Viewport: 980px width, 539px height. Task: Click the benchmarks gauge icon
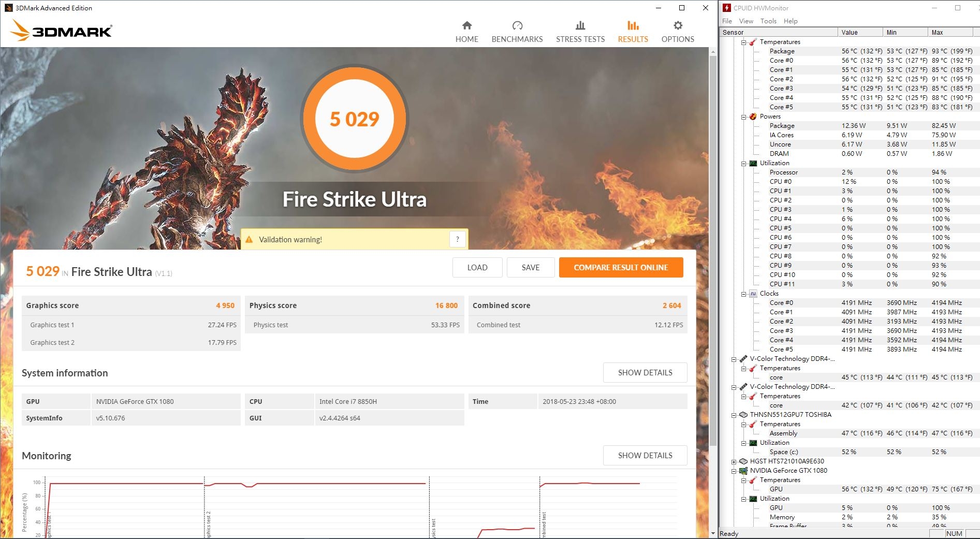tap(517, 25)
